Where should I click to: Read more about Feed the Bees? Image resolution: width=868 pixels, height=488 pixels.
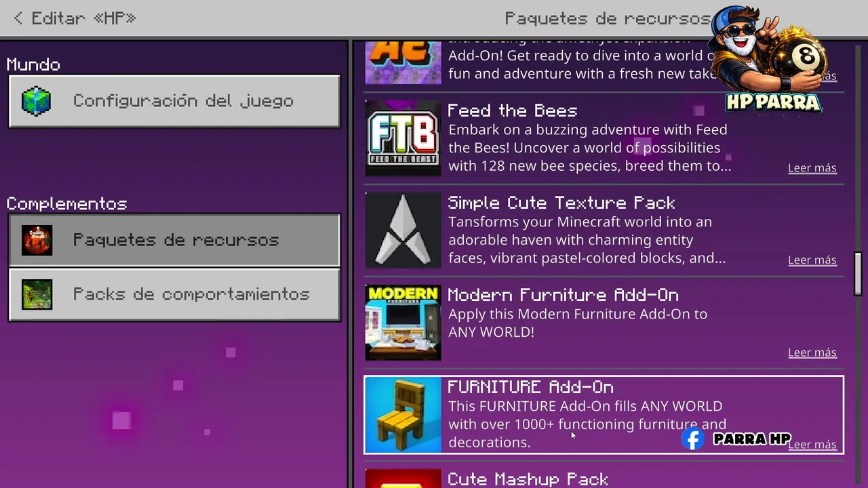(812, 168)
